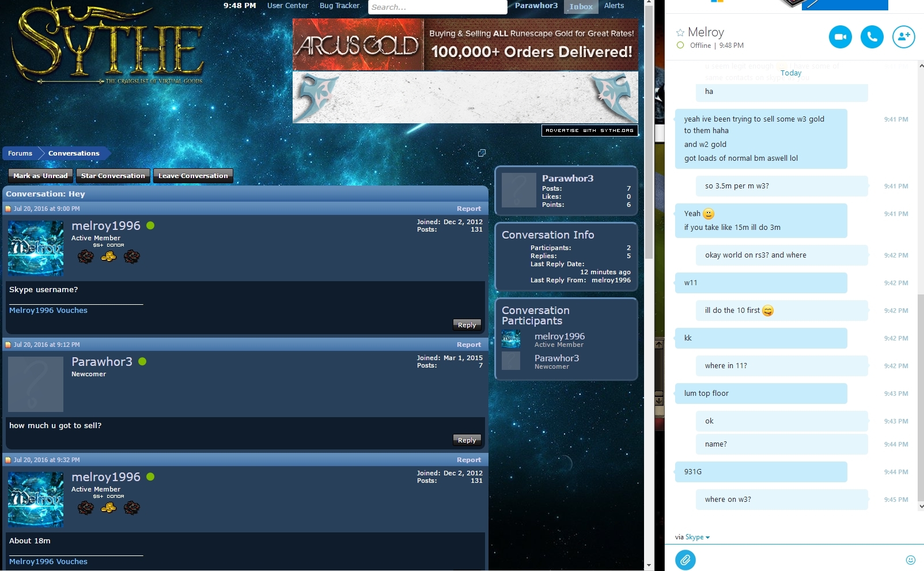Click Parawhor3's avatar in the sidebar profile card
The width and height of the screenshot is (924, 571).
(519, 190)
